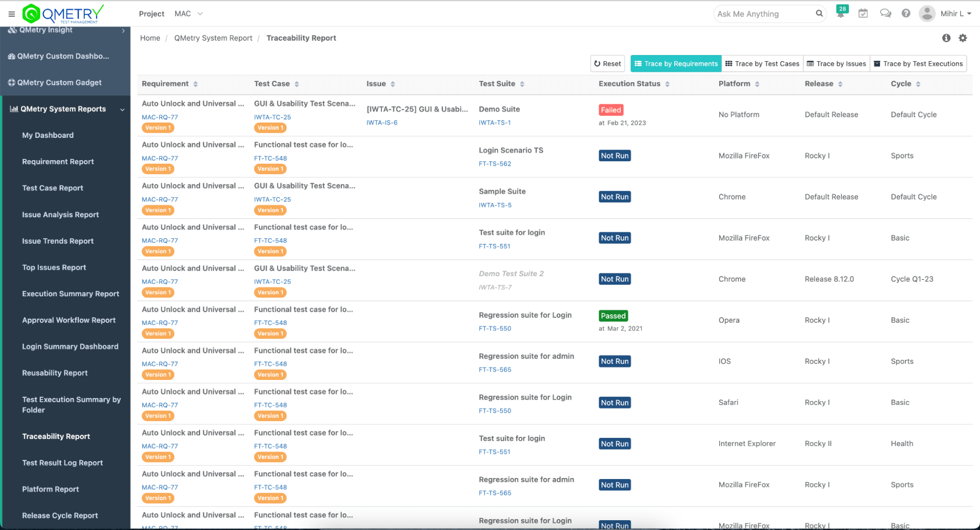Click the Reset button
The width and height of the screenshot is (980, 530).
607,63
